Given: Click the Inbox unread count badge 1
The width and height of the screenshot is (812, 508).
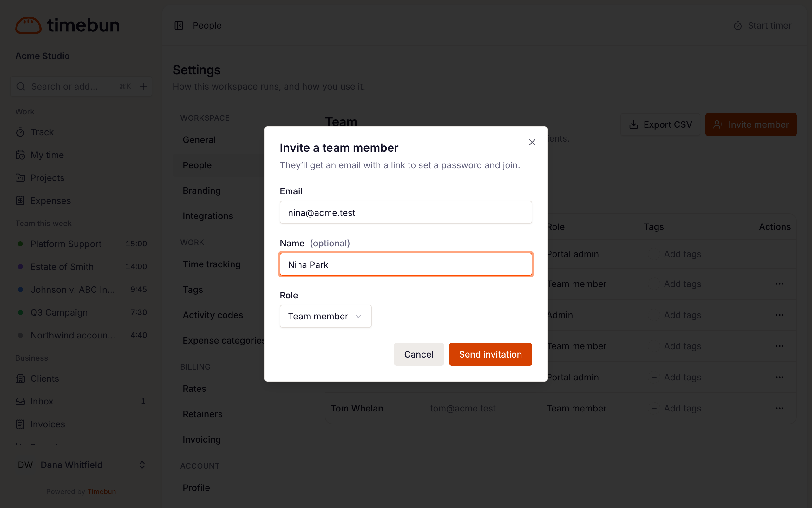Looking at the screenshot, I should tap(143, 401).
